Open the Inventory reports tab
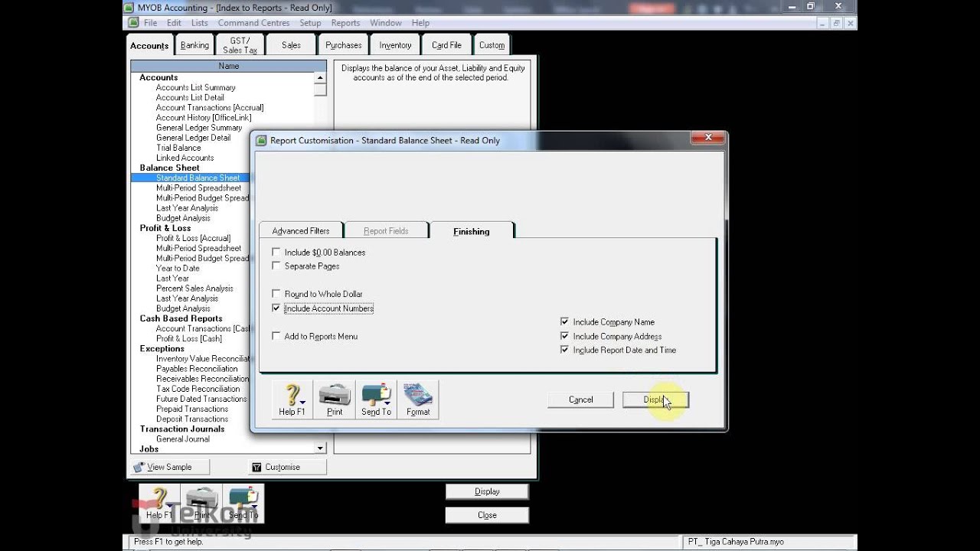Viewport: 980px width, 551px height. [395, 45]
